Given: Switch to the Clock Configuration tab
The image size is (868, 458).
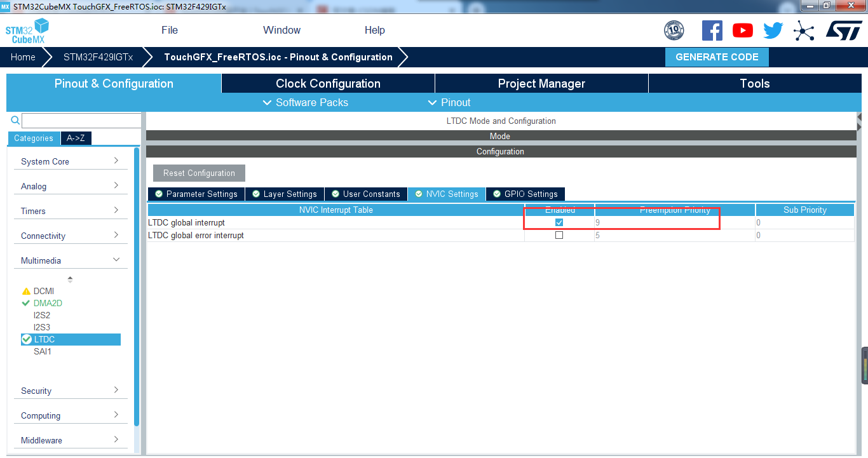Looking at the screenshot, I should [x=328, y=83].
